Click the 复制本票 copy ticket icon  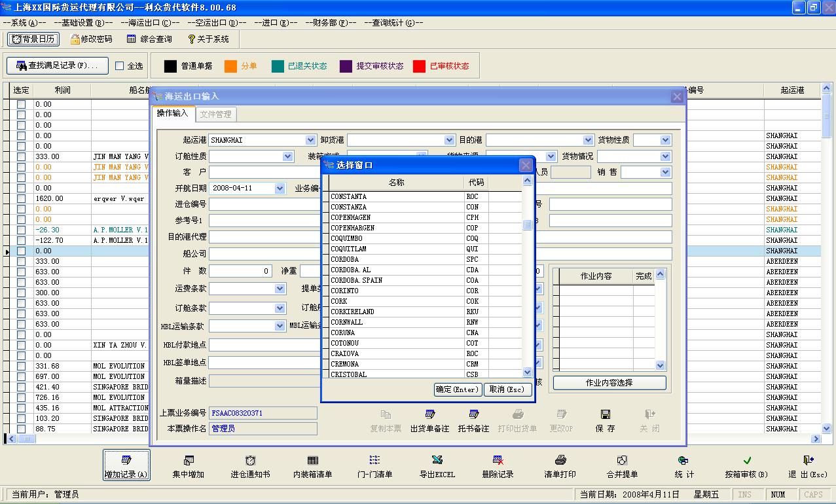tap(386, 421)
